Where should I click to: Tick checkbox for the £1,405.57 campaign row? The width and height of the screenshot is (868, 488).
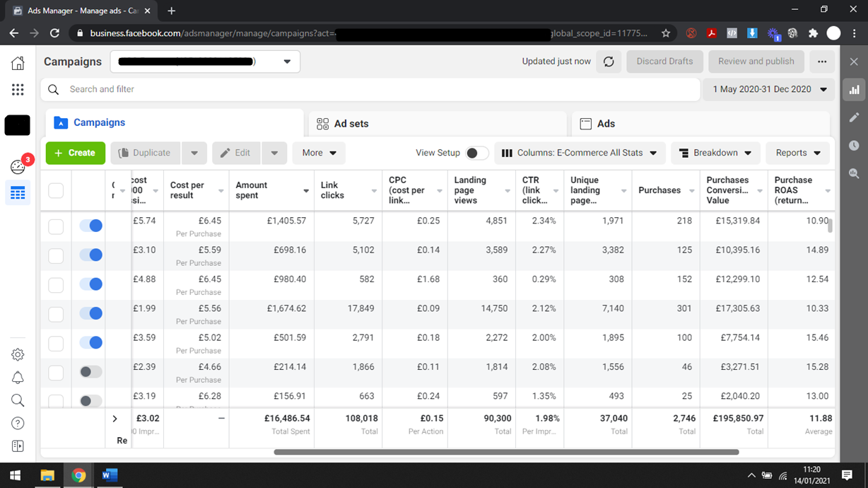56,226
